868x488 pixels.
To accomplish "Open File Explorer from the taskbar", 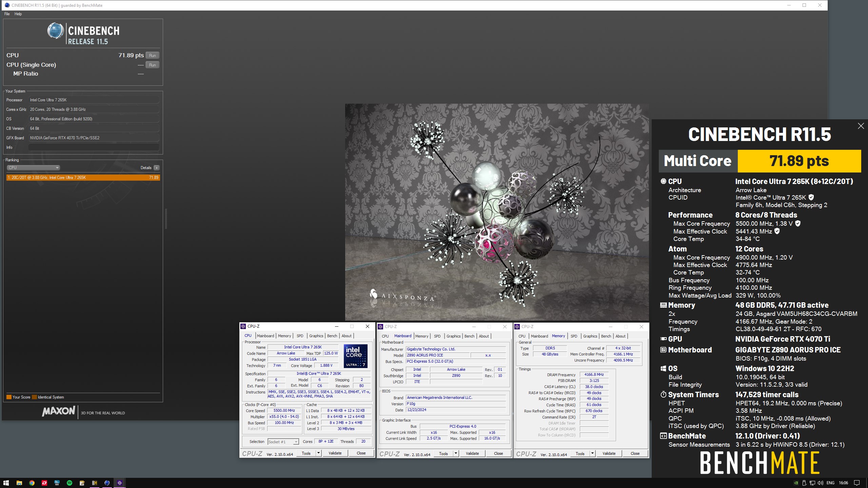I will point(19,483).
